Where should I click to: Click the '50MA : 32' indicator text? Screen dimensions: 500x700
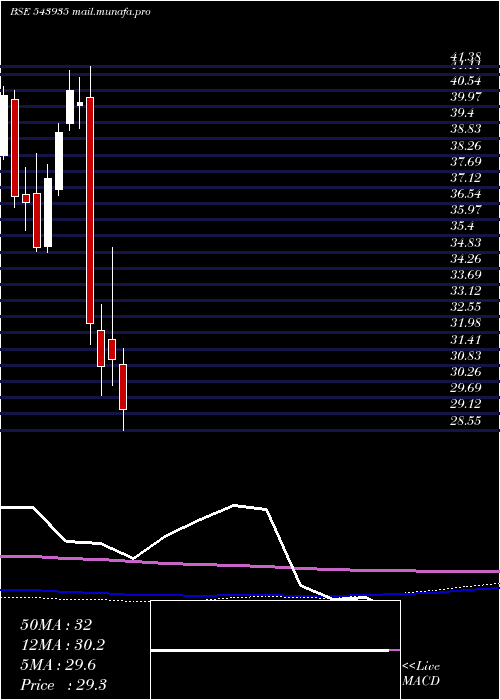click(x=56, y=625)
